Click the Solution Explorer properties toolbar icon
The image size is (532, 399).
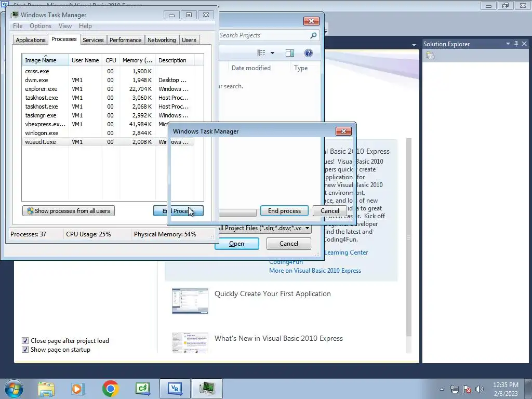(430, 56)
